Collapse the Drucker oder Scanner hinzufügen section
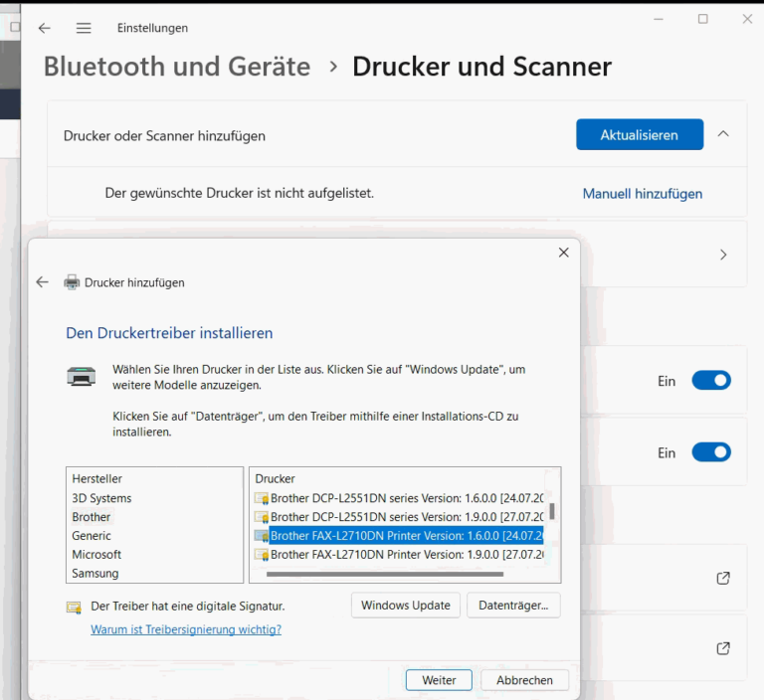 click(723, 133)
